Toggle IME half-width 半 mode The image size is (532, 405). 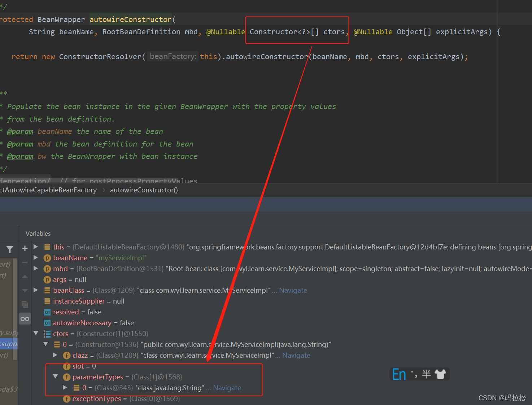point(426,374)
